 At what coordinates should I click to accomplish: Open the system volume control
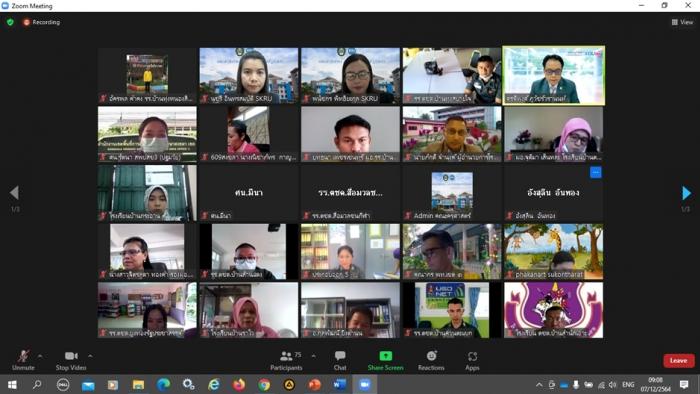pos(612,385)
